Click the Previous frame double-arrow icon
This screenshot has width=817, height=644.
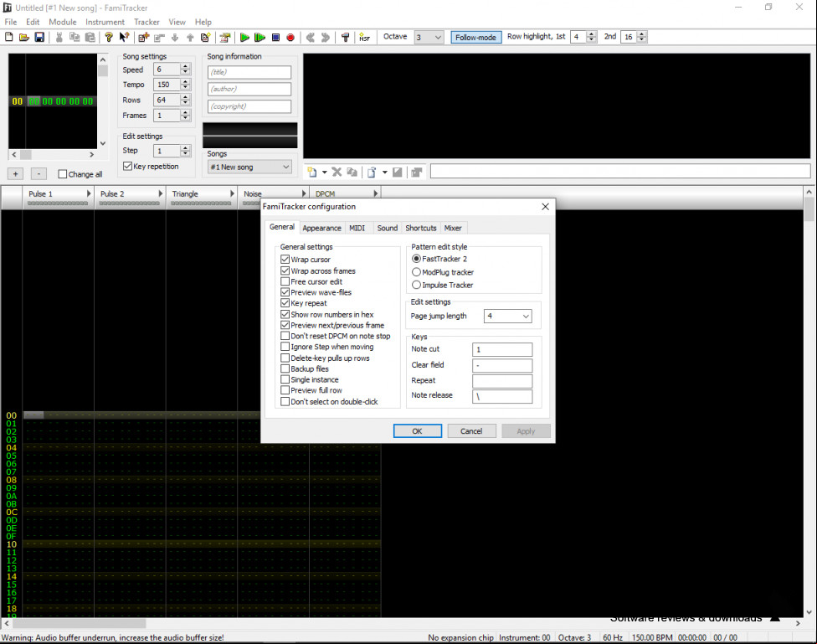pyautogui.click(x=311, y=37)
